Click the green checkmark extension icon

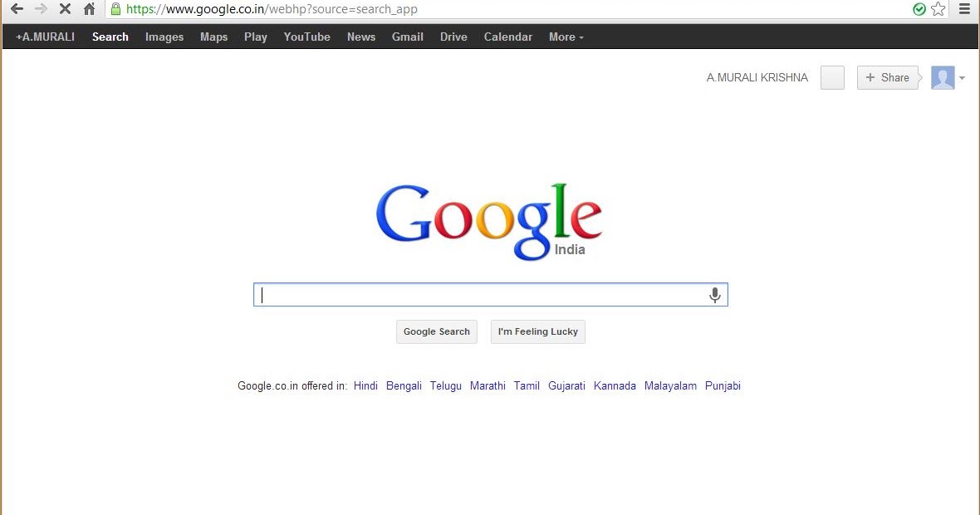pos(919,9)
